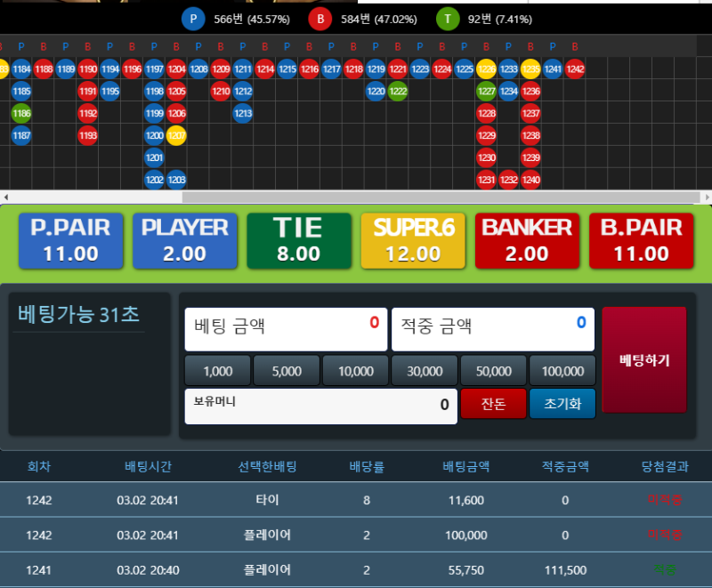The height and width of the screenshot is (588, 712).
Task: Click the 잔돈 red button
Action: (494, 403)
